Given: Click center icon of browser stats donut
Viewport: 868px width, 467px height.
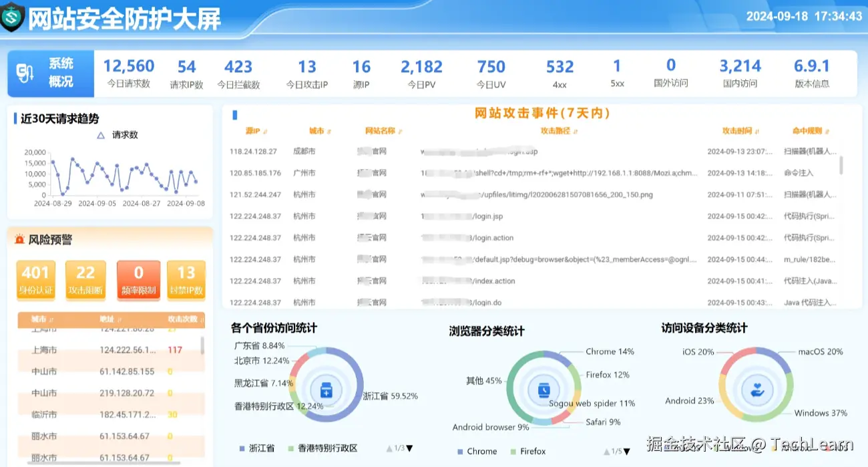Looking at the screenshot, I should pos(544,390).
